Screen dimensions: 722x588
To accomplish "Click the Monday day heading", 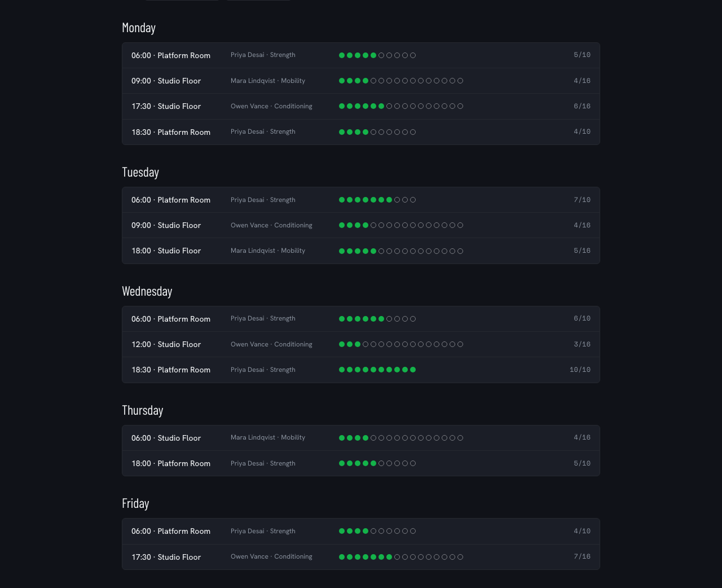I will point(139,28).
